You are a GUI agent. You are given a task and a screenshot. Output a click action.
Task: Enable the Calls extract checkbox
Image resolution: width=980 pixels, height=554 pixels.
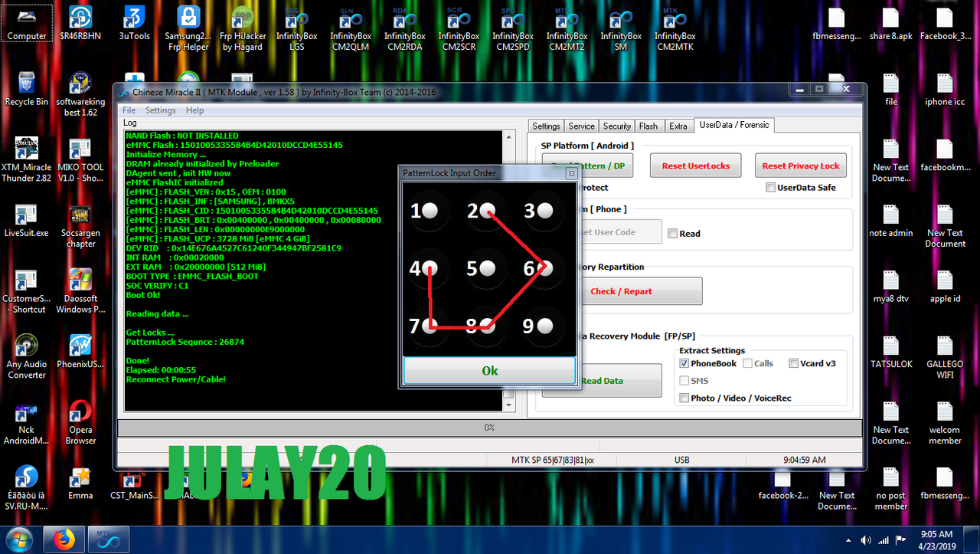click(x=747, y=363)
